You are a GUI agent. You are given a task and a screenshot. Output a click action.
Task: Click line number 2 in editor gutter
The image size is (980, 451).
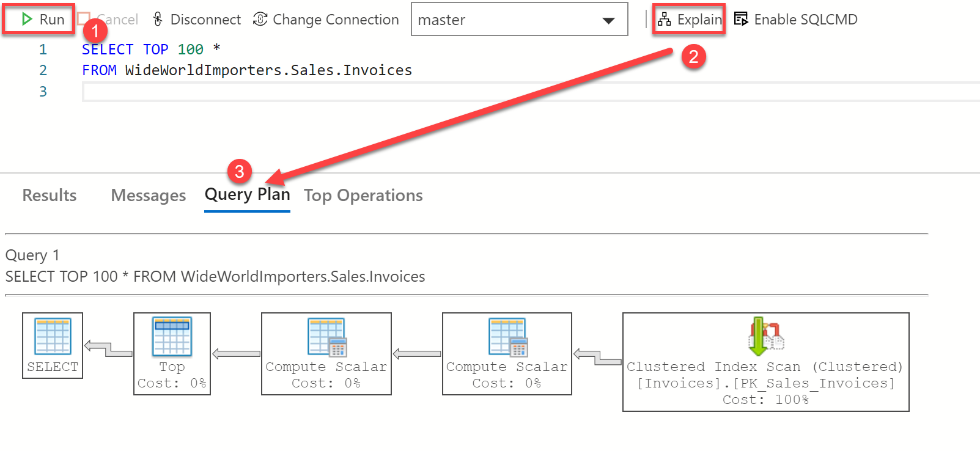tap(43, 70)
